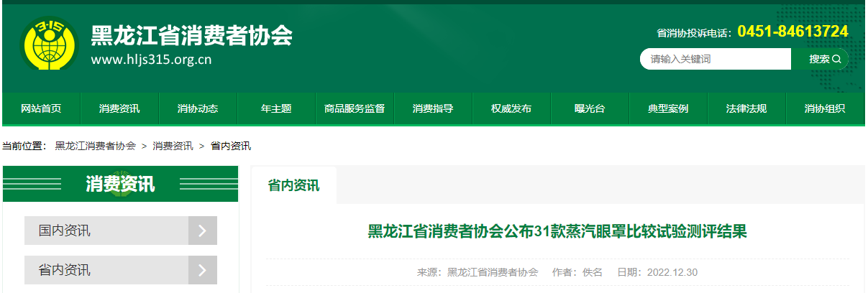Open 消费指导 menu item
The height and width of the screenshot is (293, 868).
point(433,108)
